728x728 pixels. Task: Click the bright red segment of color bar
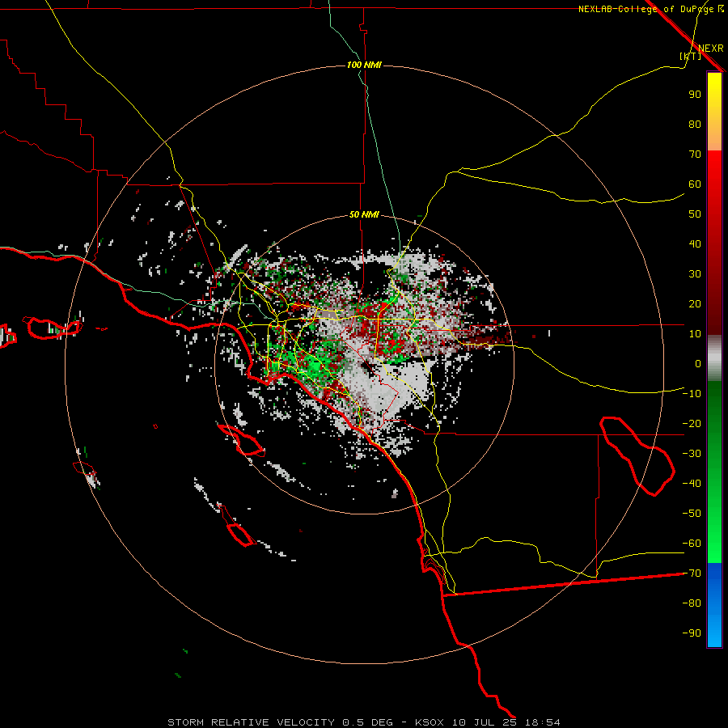tap(714, 173)
